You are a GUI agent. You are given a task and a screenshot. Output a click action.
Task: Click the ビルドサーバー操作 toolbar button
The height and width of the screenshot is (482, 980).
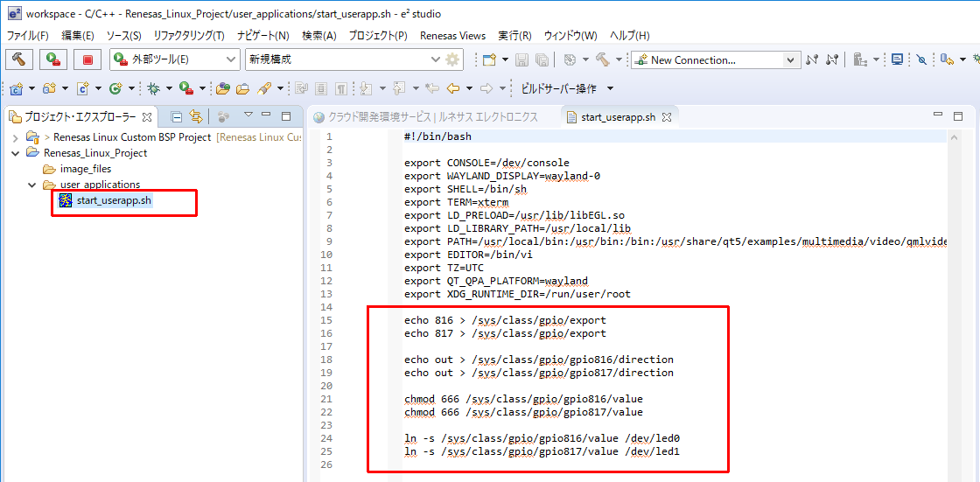tap(558, 88)
